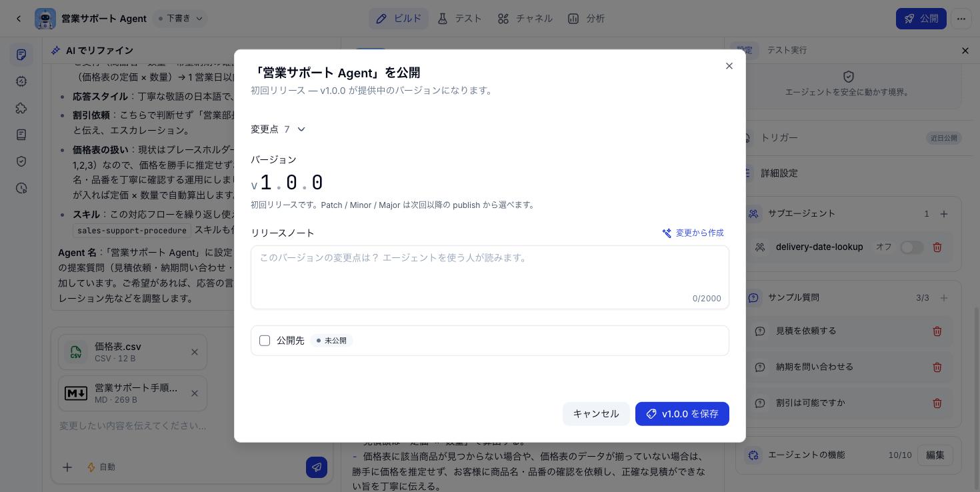980x492 pixels.
Task: Click the sales-support-procedure skill tag
Action: [x=132, y=231]
